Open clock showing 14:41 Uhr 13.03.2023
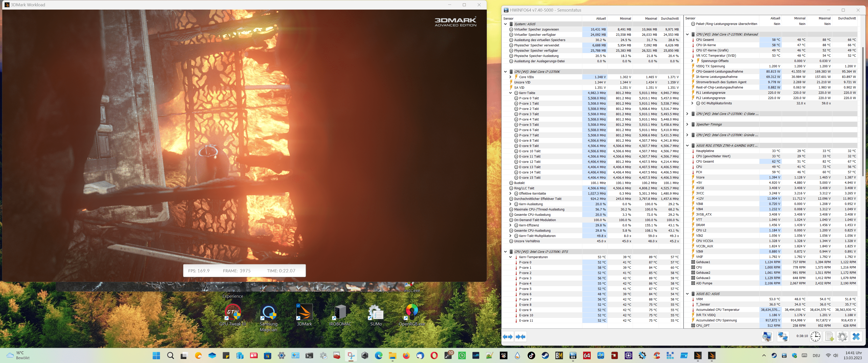The image size is (868, 363). pyautogui.click(x=853, y=356)
